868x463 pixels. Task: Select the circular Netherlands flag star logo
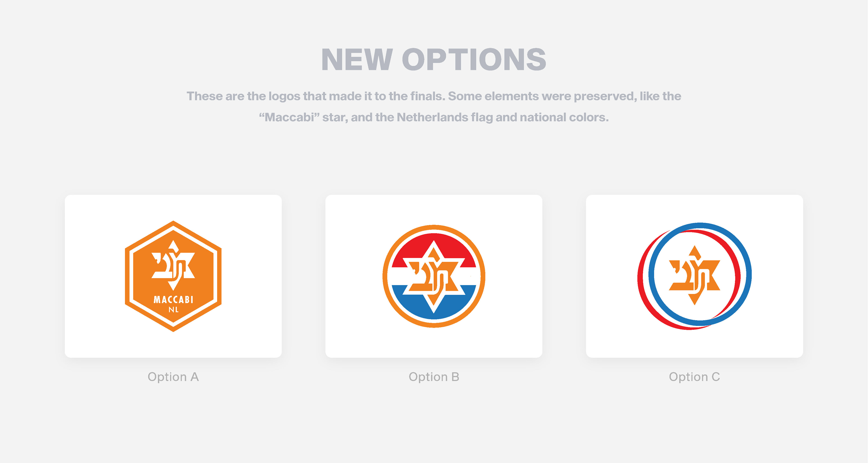tap(434, 276)
